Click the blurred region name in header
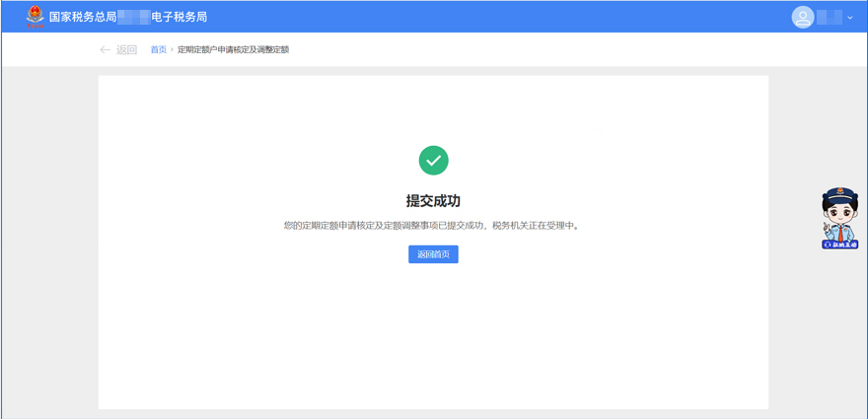Screen dimensions: 868x419 (x=133, y=17)
